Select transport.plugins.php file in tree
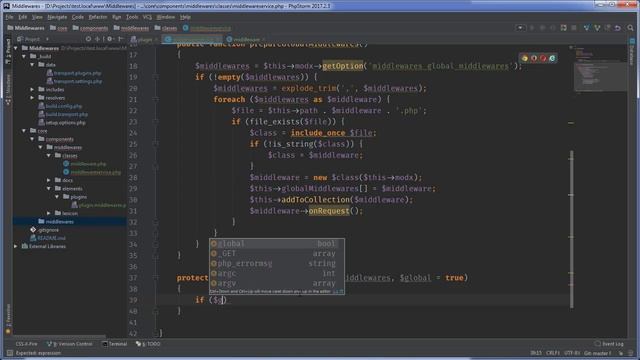This screenshot has height=360, width=640. coord(73,73)
